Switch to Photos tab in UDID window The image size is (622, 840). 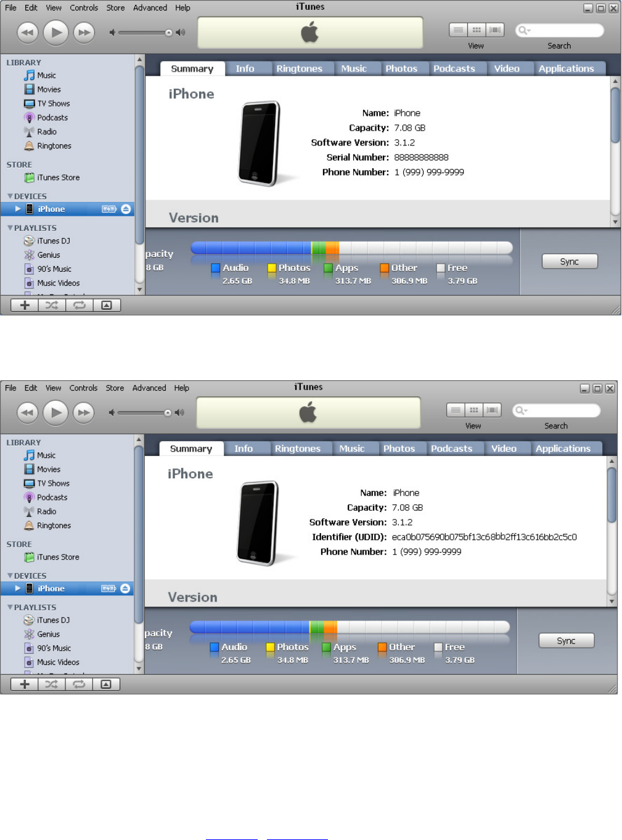tap(399, 449)
